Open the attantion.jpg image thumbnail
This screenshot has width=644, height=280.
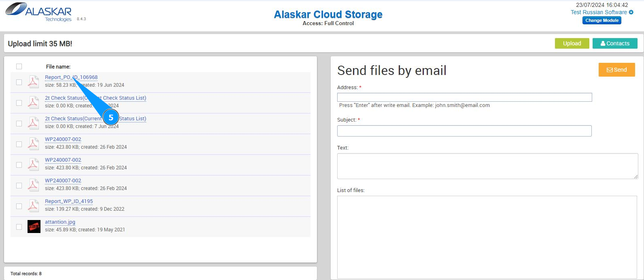(34, 227)
